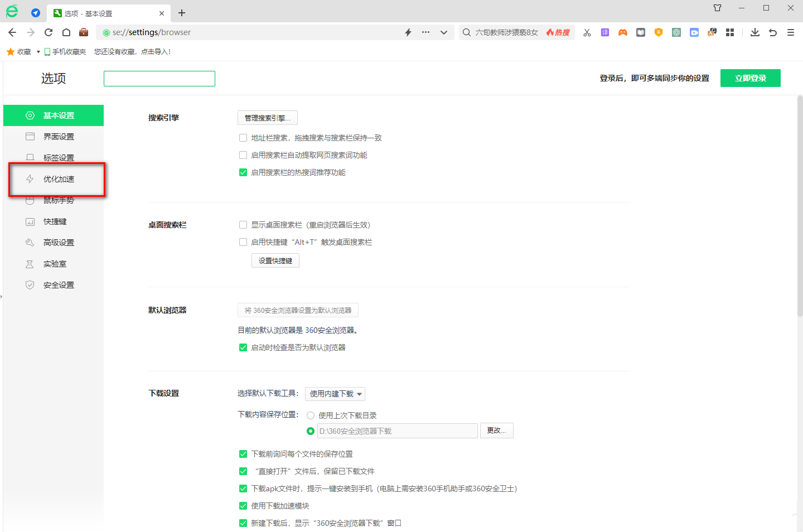Screen dimensions: 803x532
Task: Select 实验室 in sidebar
Action: click(x=54, y=264)
